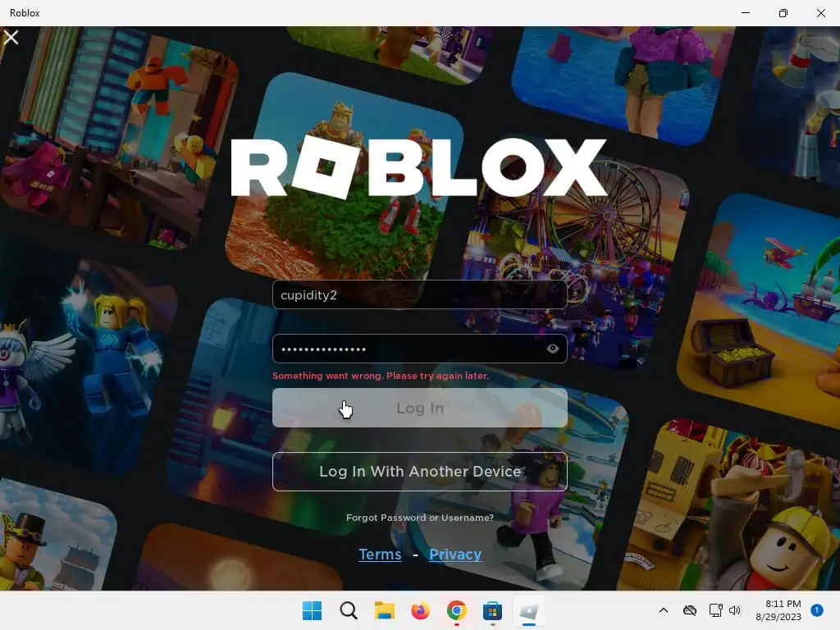840x630 pixels.
Task: Click the password input field
Action: click(x=419, y=349)
